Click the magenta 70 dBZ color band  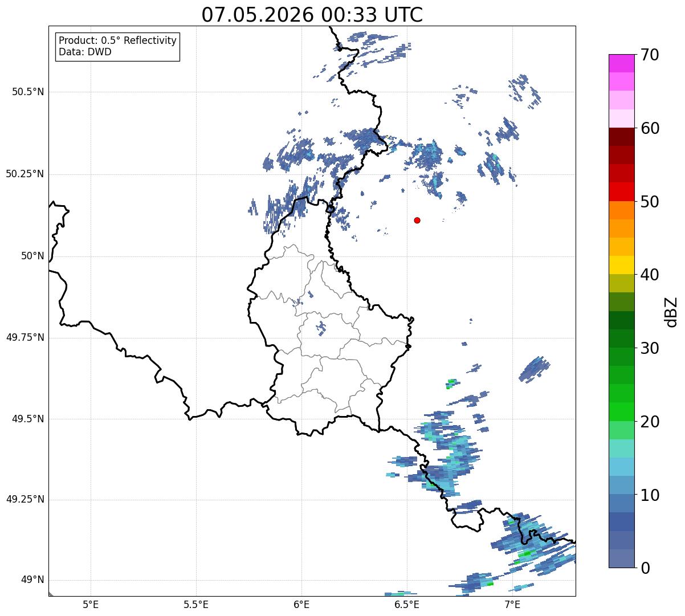622,63
